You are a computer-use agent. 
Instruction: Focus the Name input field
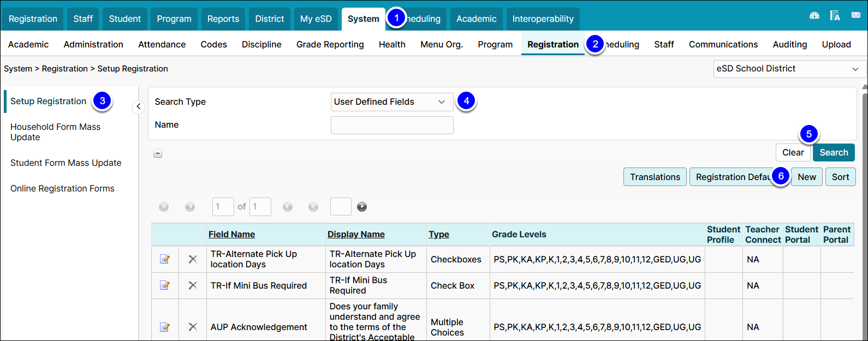coord(392,125)
